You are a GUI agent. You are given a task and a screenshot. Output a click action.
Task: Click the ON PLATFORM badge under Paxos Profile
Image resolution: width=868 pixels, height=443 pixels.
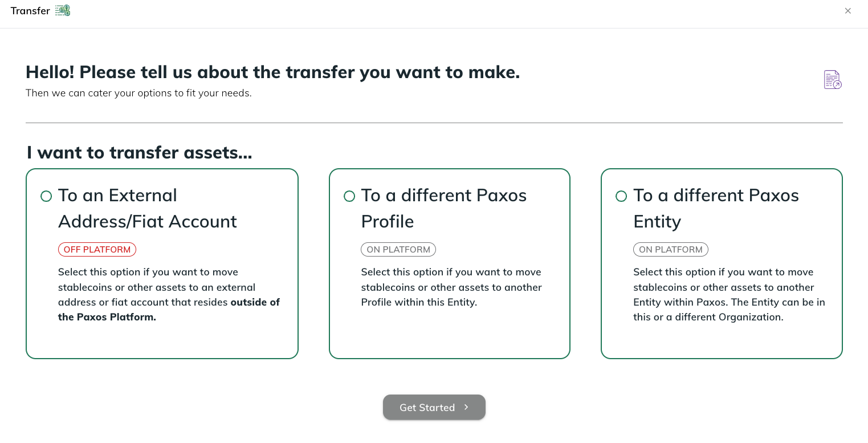(398, 249)
